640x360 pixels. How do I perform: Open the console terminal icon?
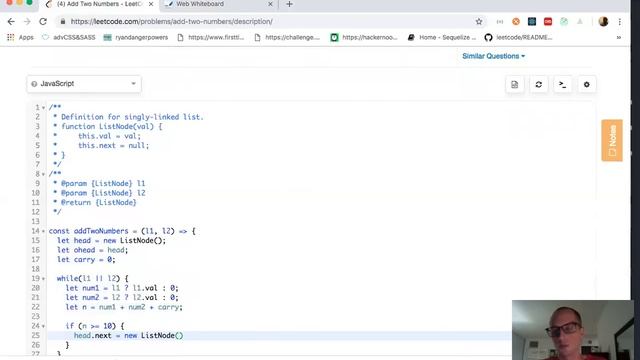(x=562, y=84)
